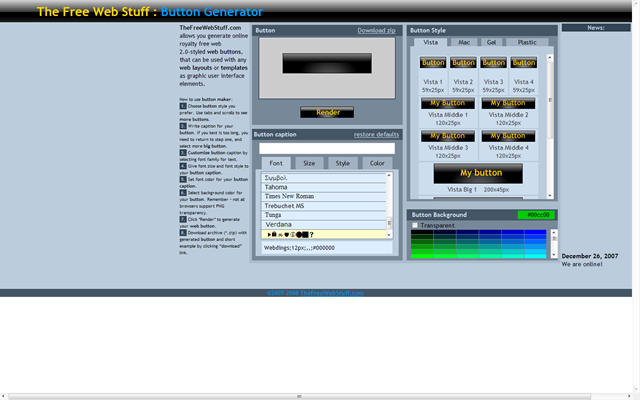Select the Vista Middle 3 style
Screen dimensions: 640x400
[x=447, y=136]
